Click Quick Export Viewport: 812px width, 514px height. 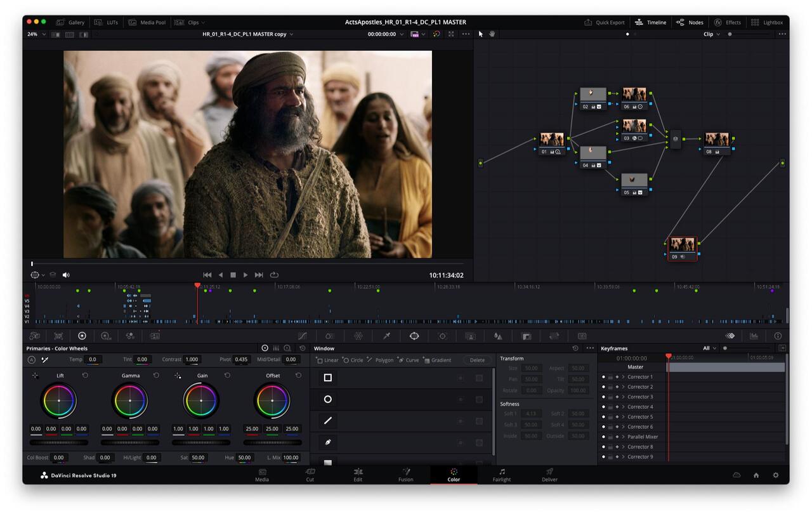[605, 22]
